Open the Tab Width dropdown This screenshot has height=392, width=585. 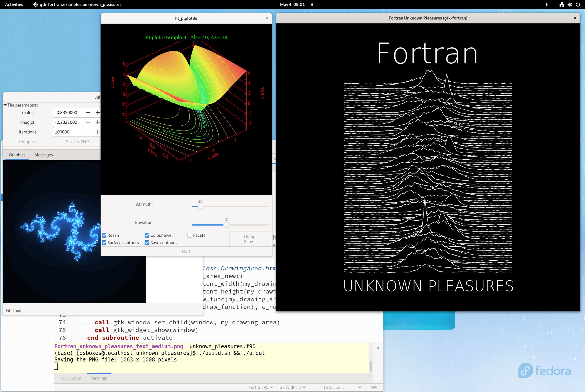(291, 387)
